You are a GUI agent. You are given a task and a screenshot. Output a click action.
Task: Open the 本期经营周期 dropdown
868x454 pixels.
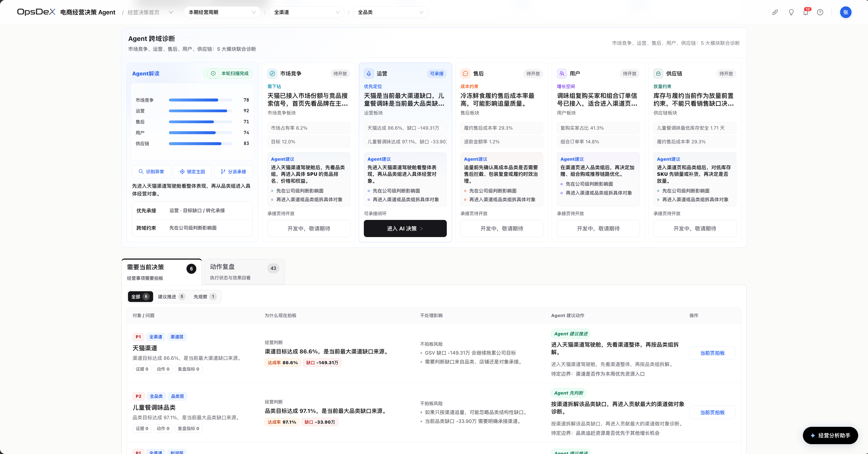tap(222, 13)
